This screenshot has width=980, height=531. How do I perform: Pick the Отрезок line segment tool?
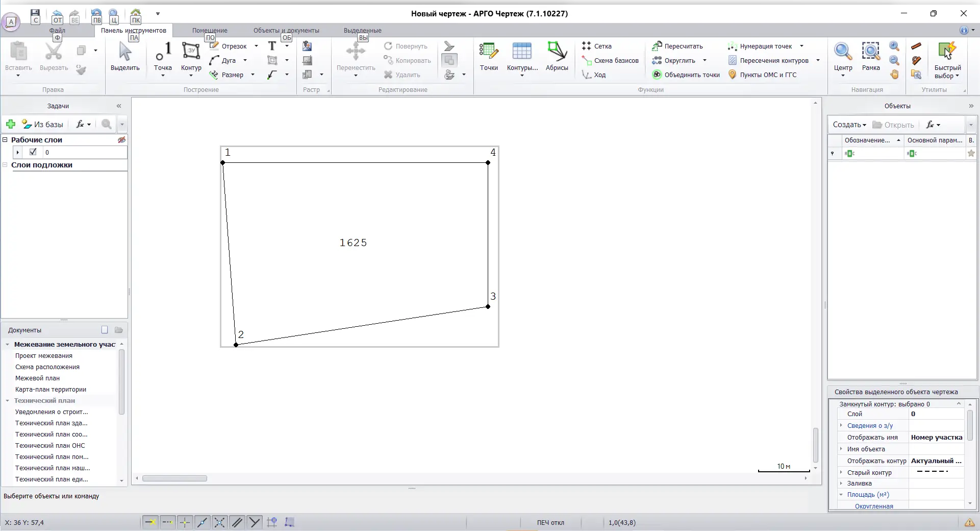click(228, 46)
